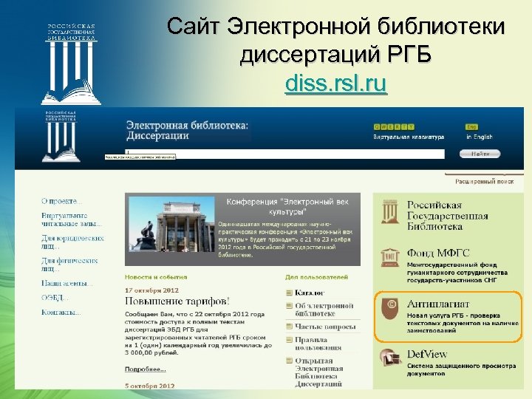Open 'Наши агенты...' menu item
The width and height of the screenshot is (532, 399).
point(66,283)
